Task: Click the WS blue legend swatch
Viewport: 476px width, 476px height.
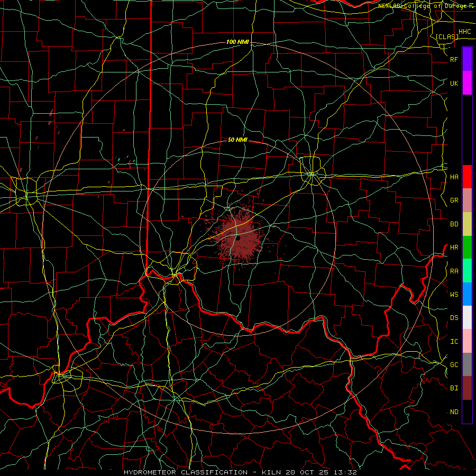Action: pyautogui.click(x=467, y=294)
